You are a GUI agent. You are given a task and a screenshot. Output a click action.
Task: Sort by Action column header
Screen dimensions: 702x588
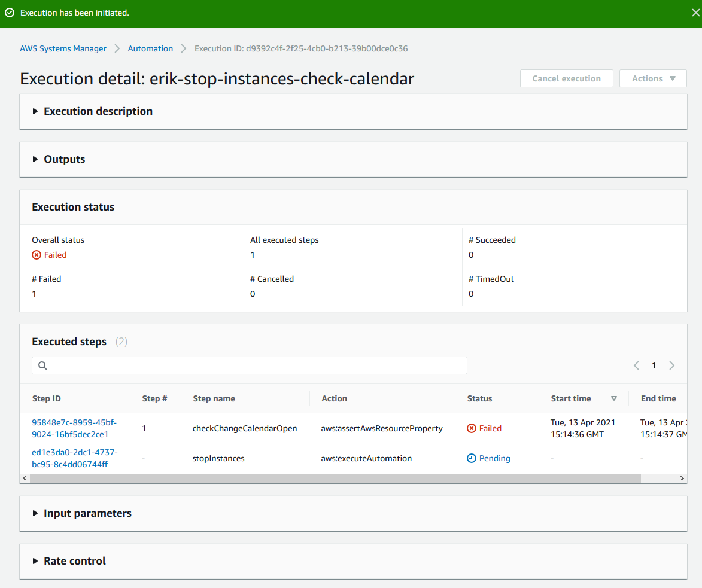[x=335, y=399]
